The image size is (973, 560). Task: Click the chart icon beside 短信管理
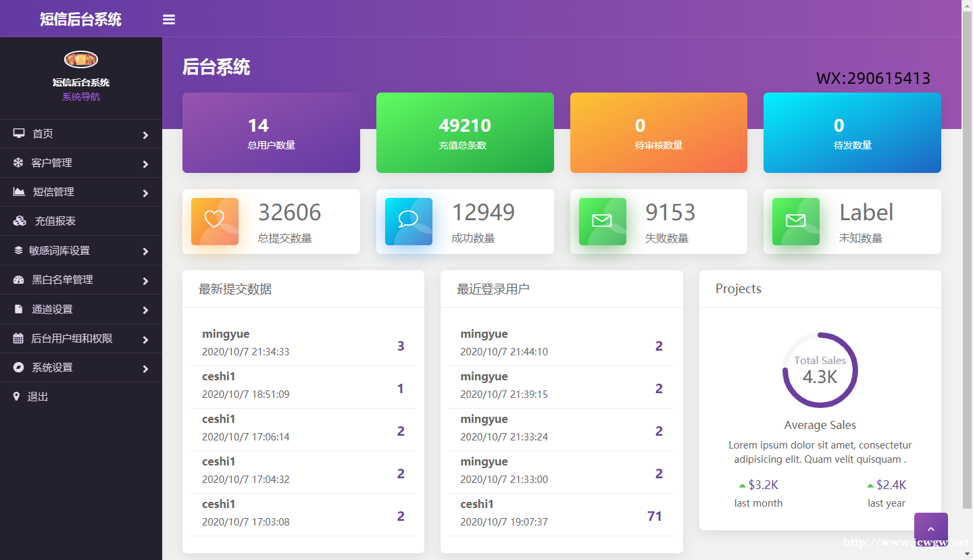pyautogui.click(x=19, y=192)
